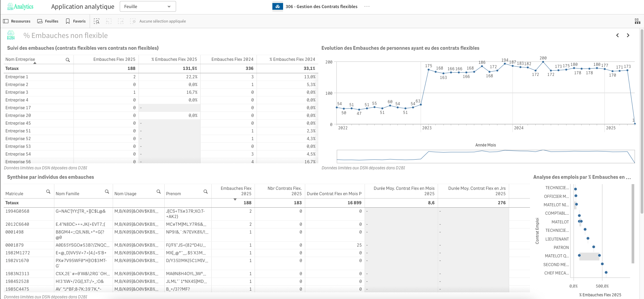Open the smart search selection tool
The image size is (644, 299).
tap(97, 21)
